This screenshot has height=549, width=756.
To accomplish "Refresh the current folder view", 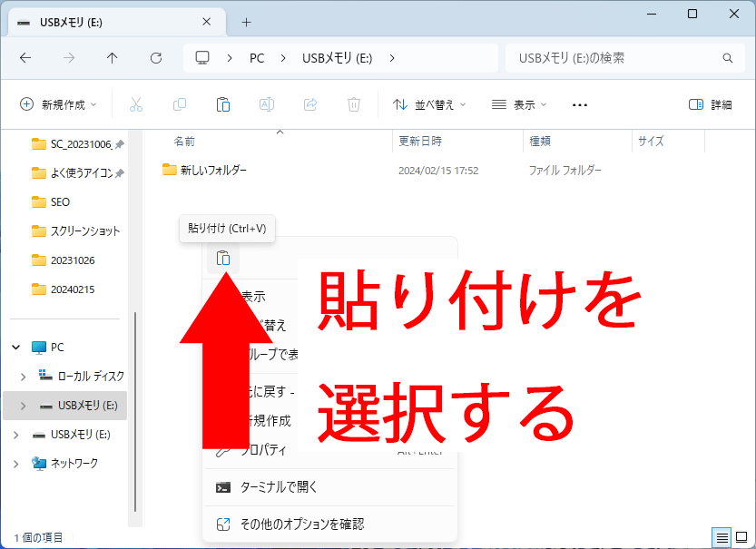I will (x=156, y=58).
